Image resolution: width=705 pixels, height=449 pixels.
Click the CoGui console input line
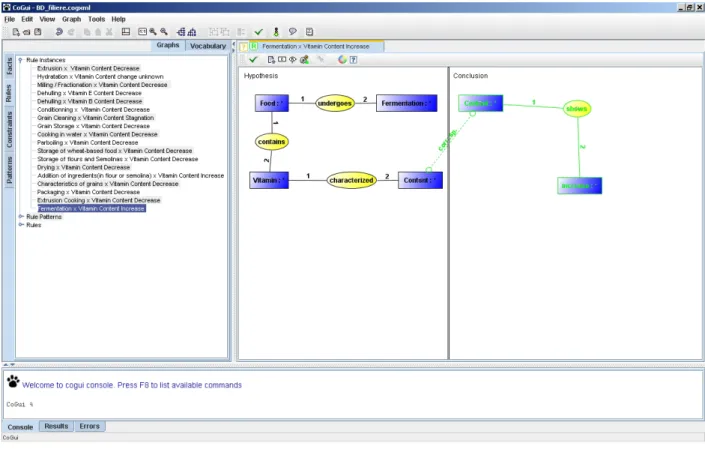(x=353, y=405)
